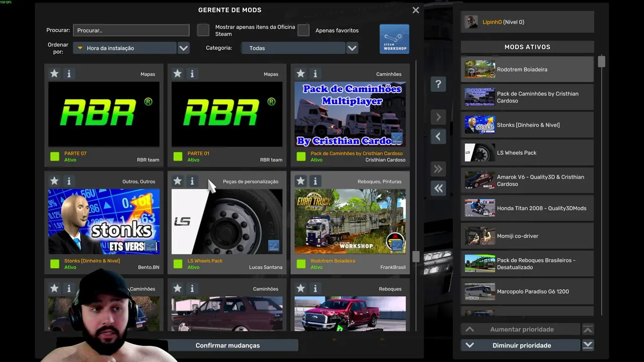Select Stonks [Dinheiro & Nível] in active list
The height and width of the screenshot is (362, 644).
527,125
